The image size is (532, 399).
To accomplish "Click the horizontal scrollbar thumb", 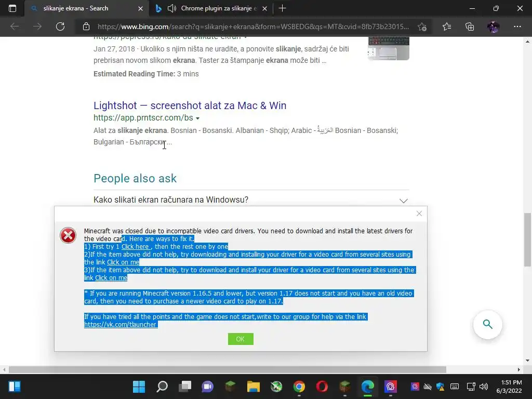I will [228, 369].
